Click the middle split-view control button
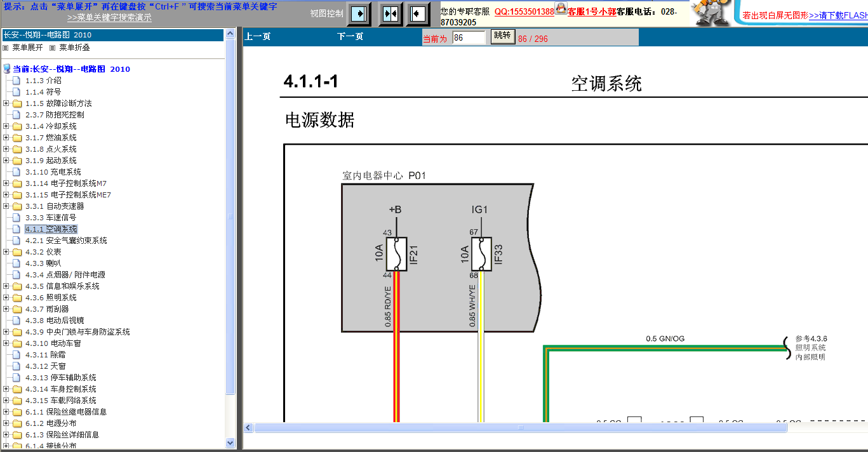This screenshot has width=868, height=452. tap(391, 13)
